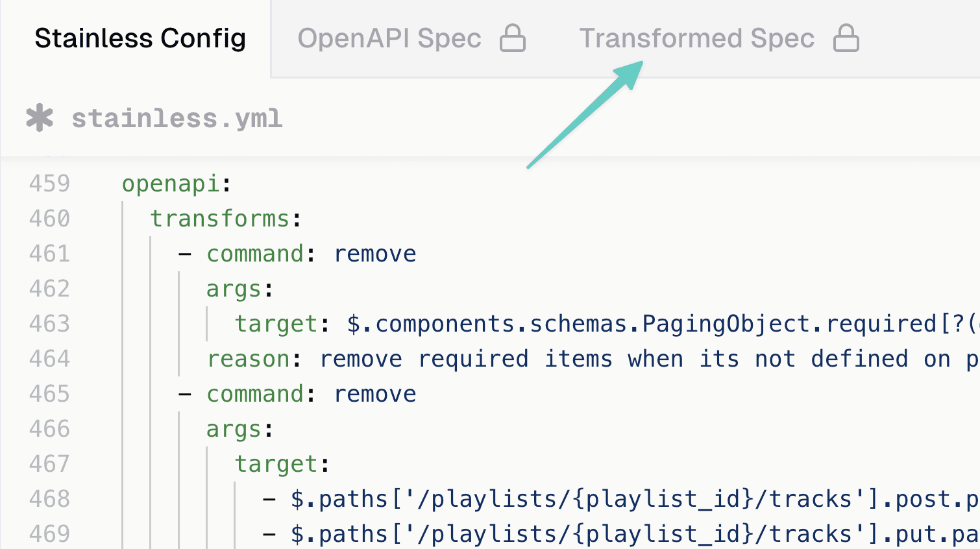Click the 'openapi:' key on line 459

(177, 184)
